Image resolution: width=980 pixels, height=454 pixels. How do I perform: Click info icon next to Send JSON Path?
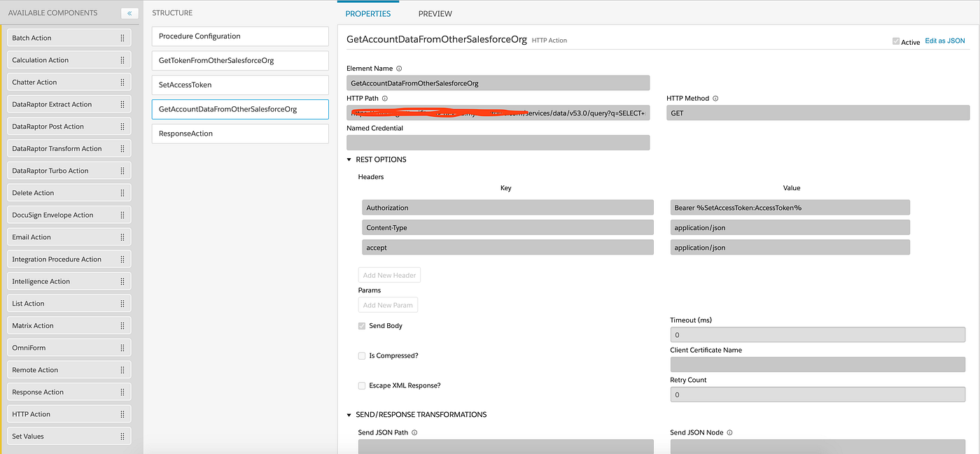click(x=414, y=432)
